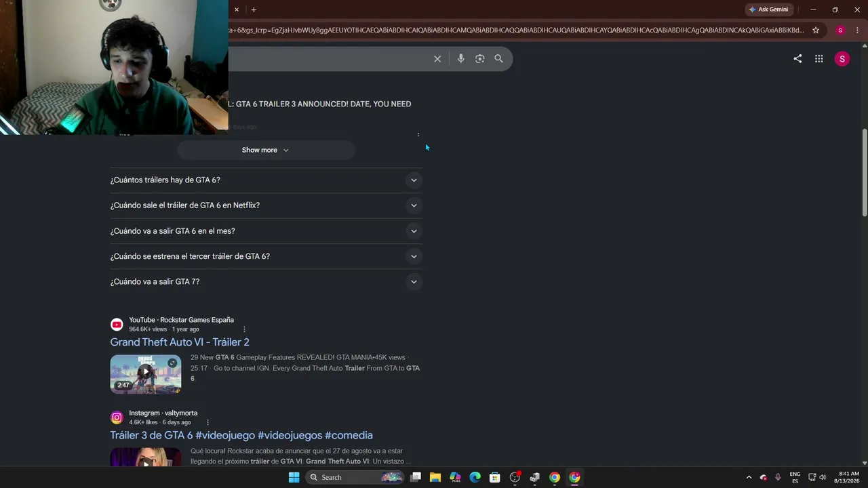Open the "GTA 6 TRAILER 3 ANNOUNCED!" result
868x488 pixels.
pos(319,104)
